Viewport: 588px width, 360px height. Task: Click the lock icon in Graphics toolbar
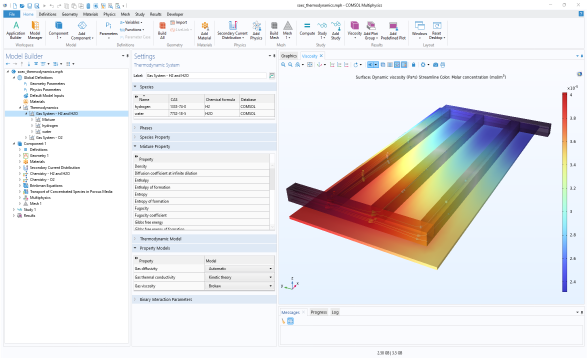tap(413, 65)
